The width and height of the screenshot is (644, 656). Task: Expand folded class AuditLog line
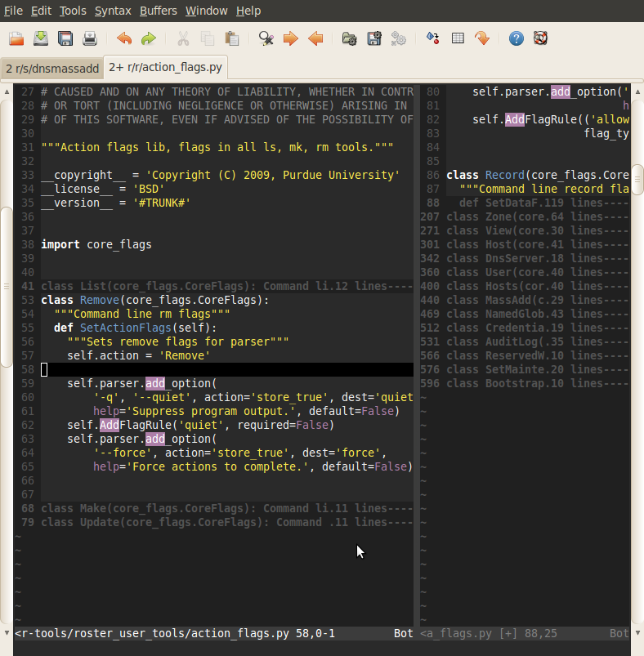538,341
